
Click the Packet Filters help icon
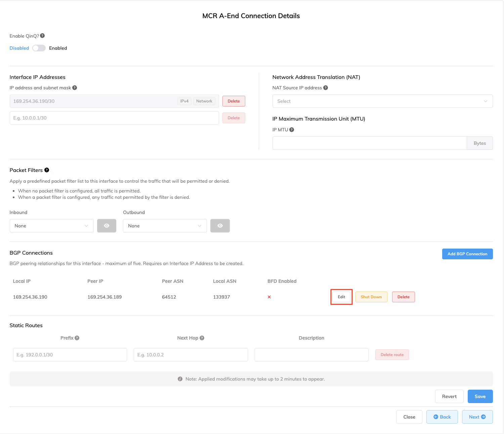47,170
